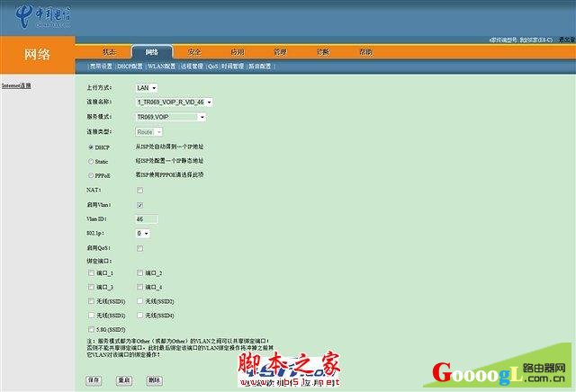Image resolution: width=576 pixels, height=392 pixels.
Task: Open the WLAN配置 submenu
Action: tap(163, 66)
